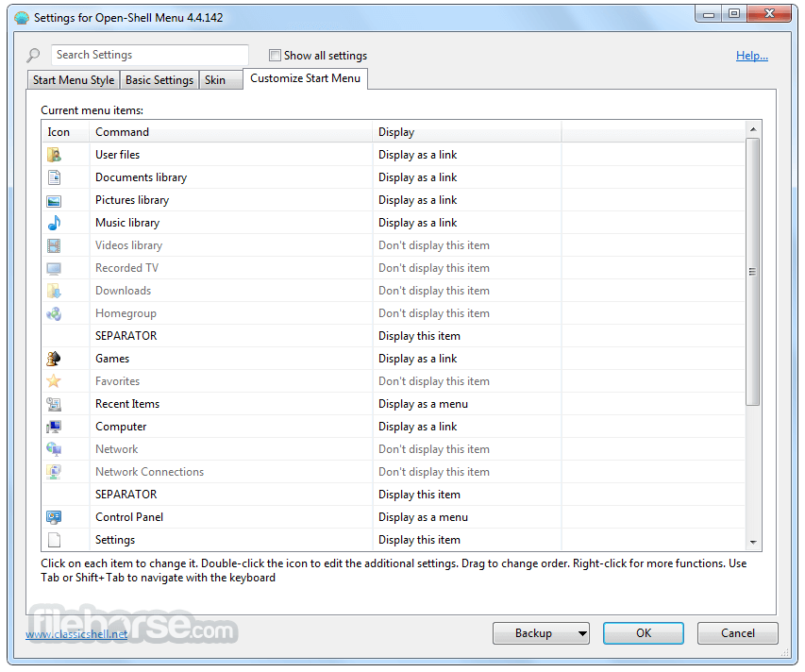
Task: Click Display as a link for Music library
Action: pyautogui.click(x=417, y=223)
